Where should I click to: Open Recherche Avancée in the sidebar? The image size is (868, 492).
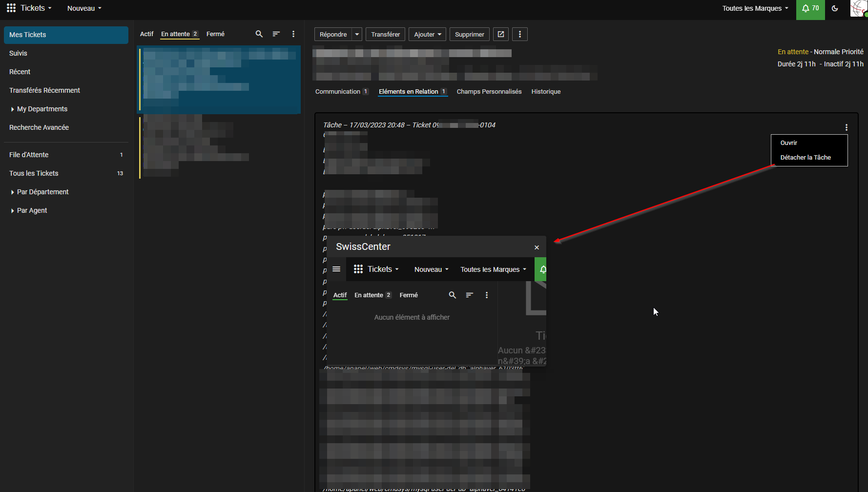click(x=39, y=127)
